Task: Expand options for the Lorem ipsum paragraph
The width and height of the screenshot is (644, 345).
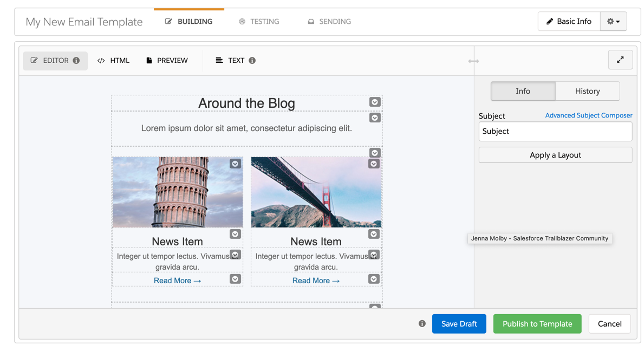Action: coord(374,118)
